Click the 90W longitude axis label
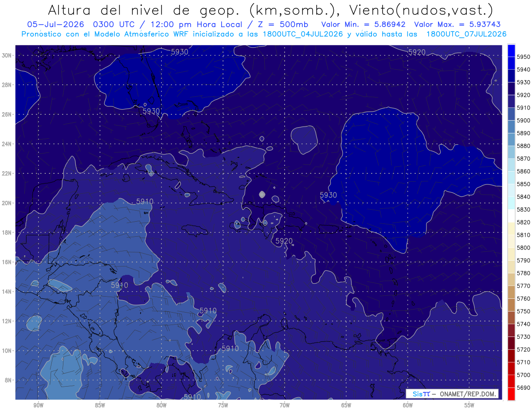 tap(38, 405)
